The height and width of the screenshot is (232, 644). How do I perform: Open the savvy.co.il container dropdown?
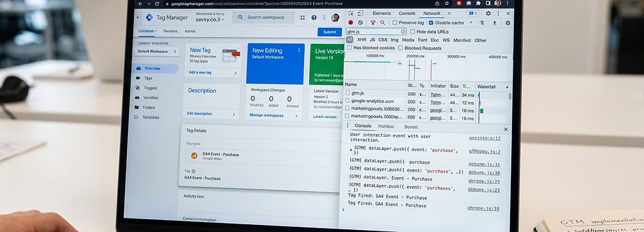click(x=210, y=19)
